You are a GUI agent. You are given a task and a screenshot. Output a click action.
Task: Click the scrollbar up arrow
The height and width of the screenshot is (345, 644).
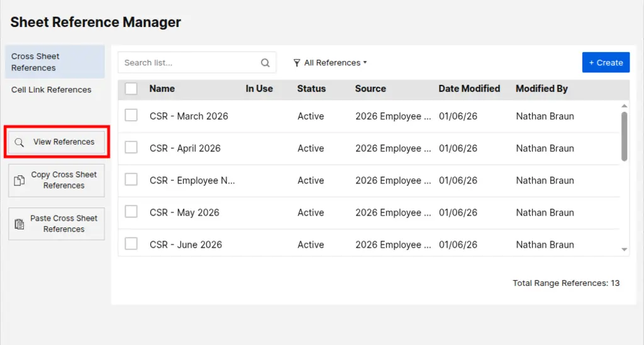pyautogui.click(x=625, y=106)
